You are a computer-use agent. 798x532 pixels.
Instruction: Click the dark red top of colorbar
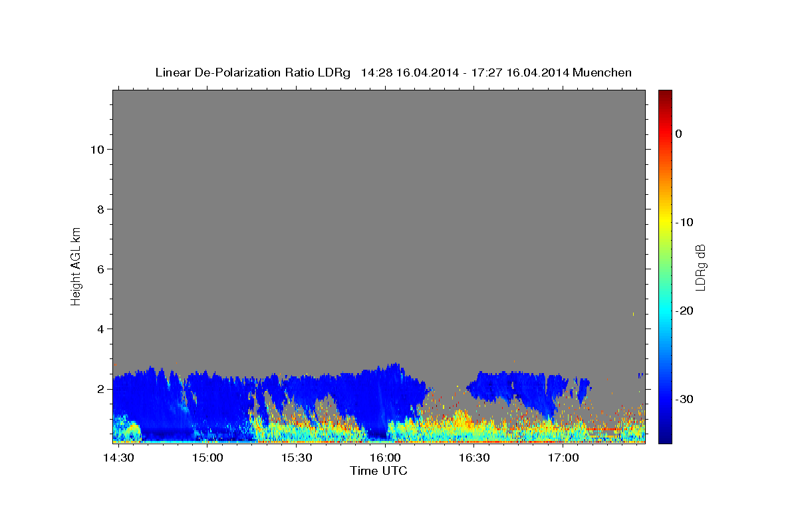point(665,95)
